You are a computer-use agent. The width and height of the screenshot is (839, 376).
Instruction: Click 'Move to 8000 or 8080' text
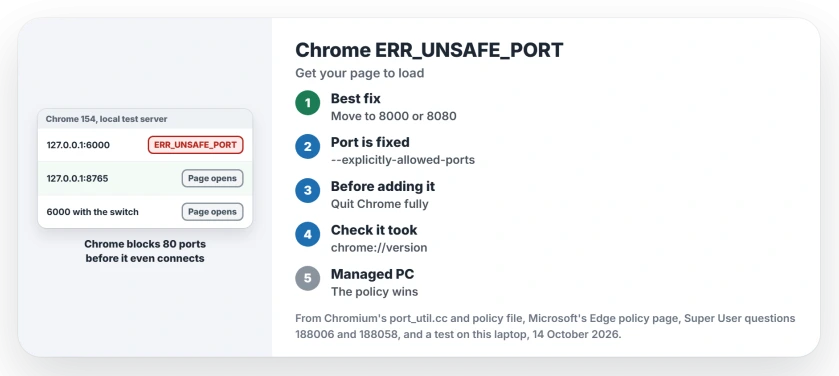point(394,116)
